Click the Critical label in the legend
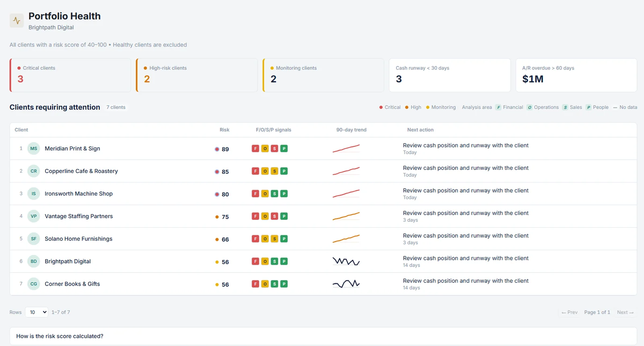The image size is (644, 346). click(392, 107)
